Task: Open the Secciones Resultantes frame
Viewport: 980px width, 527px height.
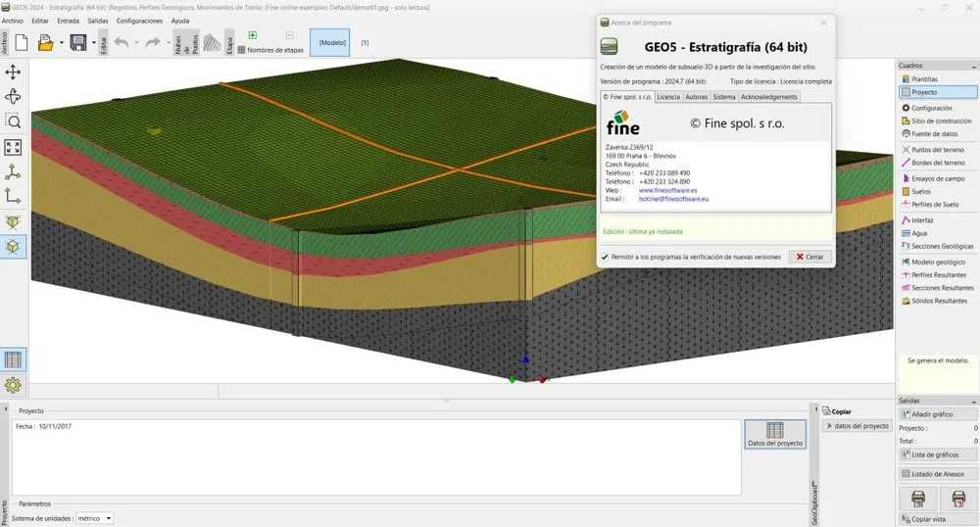Action: coord(938,288)
